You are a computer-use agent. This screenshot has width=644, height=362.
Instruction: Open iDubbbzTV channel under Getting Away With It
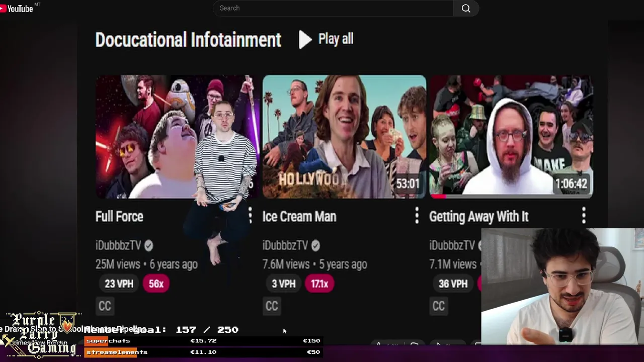(x=452, y=245)
